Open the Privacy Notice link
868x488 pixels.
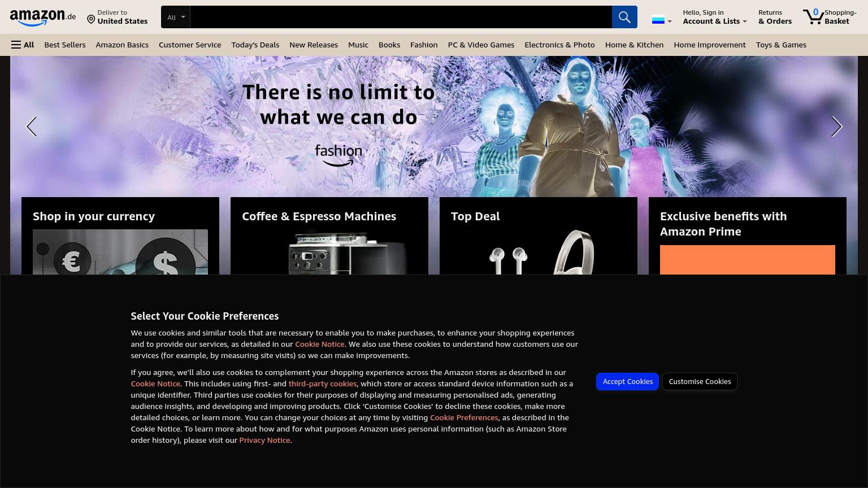coord(264,440)
